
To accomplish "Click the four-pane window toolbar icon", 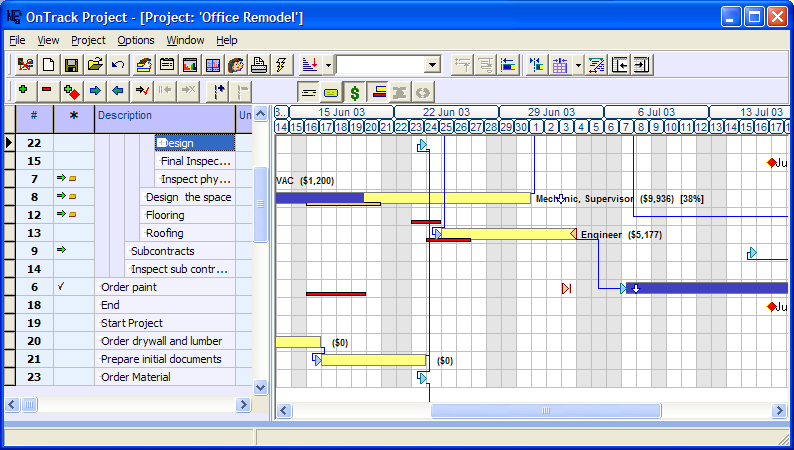I will point(213,65).
